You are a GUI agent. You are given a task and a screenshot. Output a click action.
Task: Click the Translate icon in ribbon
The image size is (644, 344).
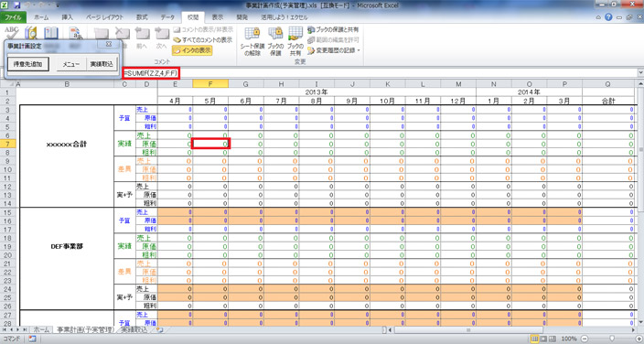75,33
